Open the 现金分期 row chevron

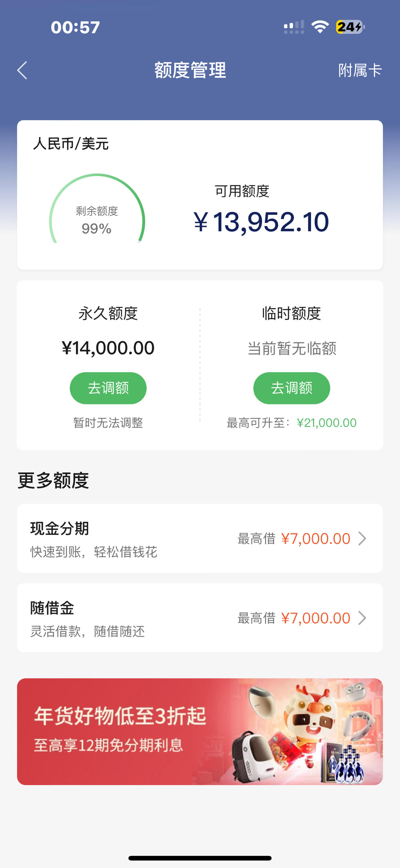point(362,538)
